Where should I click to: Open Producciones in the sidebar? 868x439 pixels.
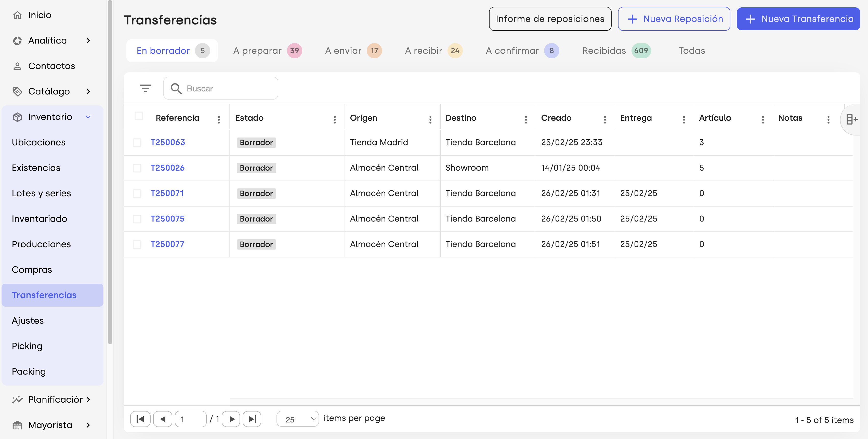[x=41, y=244]
